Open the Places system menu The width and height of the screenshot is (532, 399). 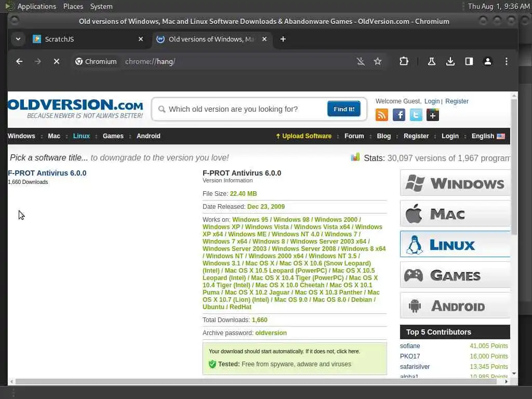click(73, 6)
